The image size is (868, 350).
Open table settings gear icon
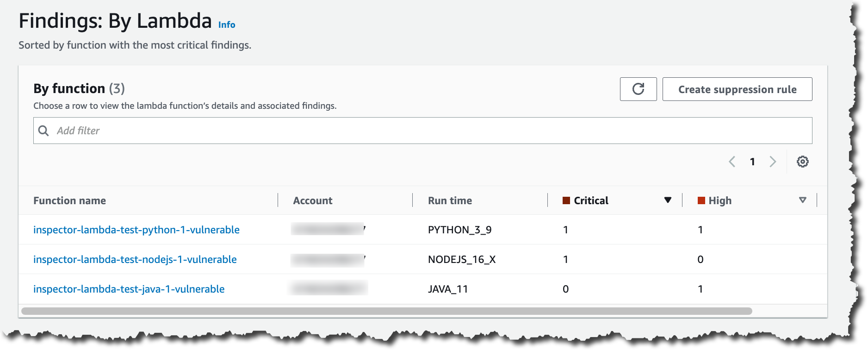802,162
